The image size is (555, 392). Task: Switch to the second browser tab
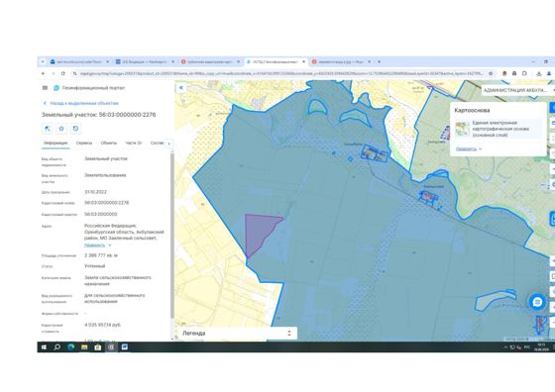145,61
